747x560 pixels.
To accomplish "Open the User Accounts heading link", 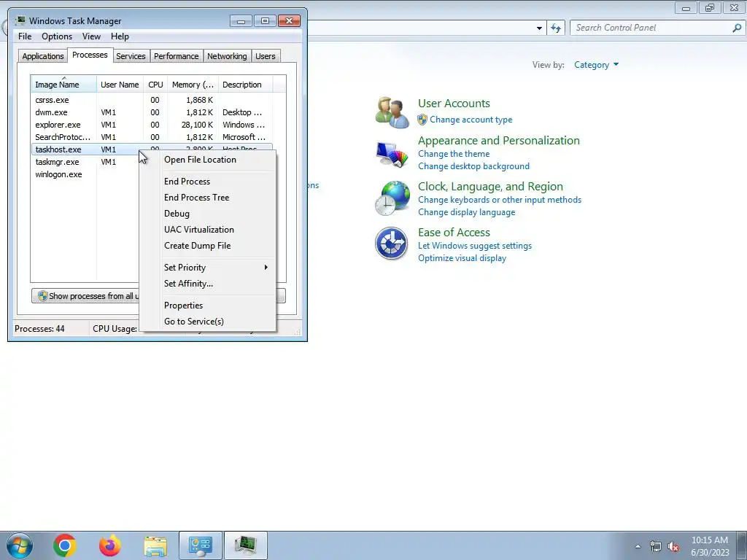I will coord(454,104).
